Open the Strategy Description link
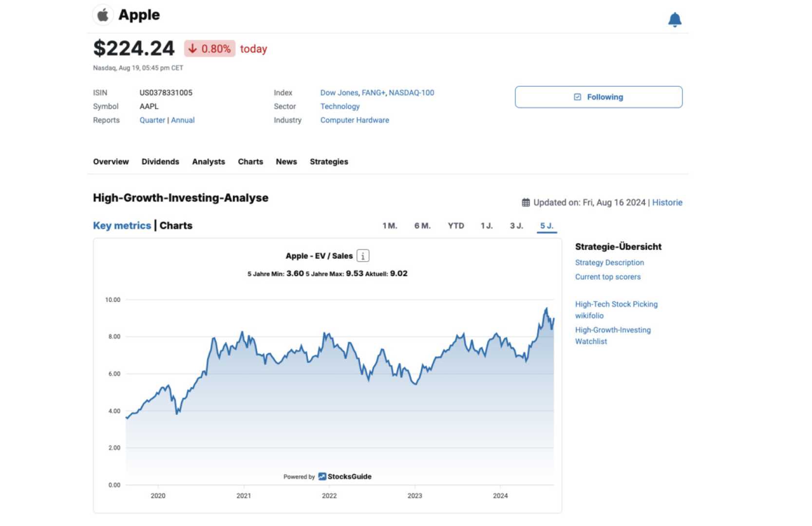This screenshot has width=812, height=526. click(609, 263)
